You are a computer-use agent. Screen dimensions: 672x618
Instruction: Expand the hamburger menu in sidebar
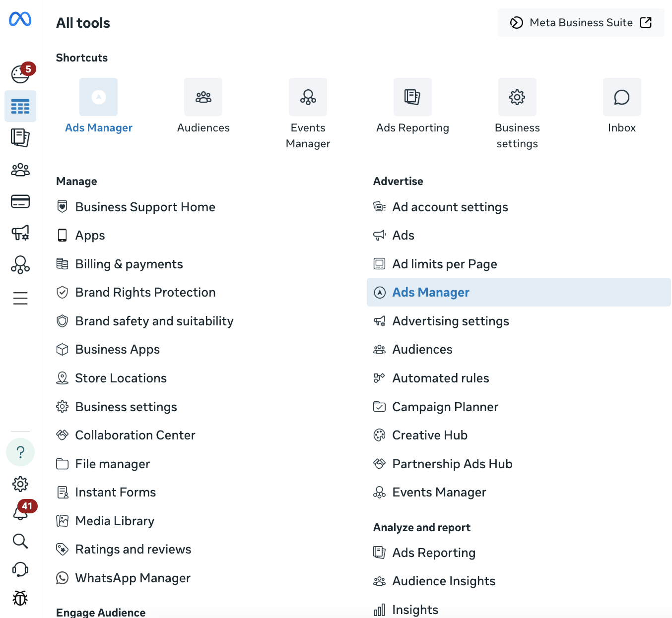coord(20,298)
